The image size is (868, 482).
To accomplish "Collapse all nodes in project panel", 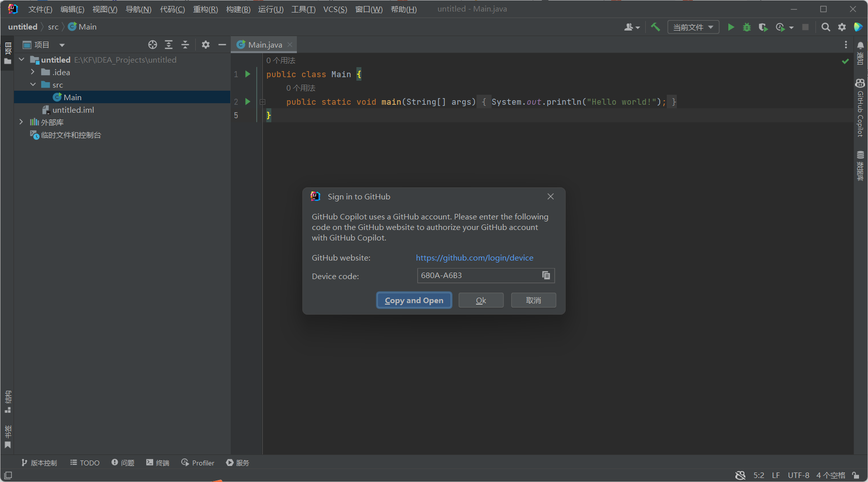I will tap(185, 45).
